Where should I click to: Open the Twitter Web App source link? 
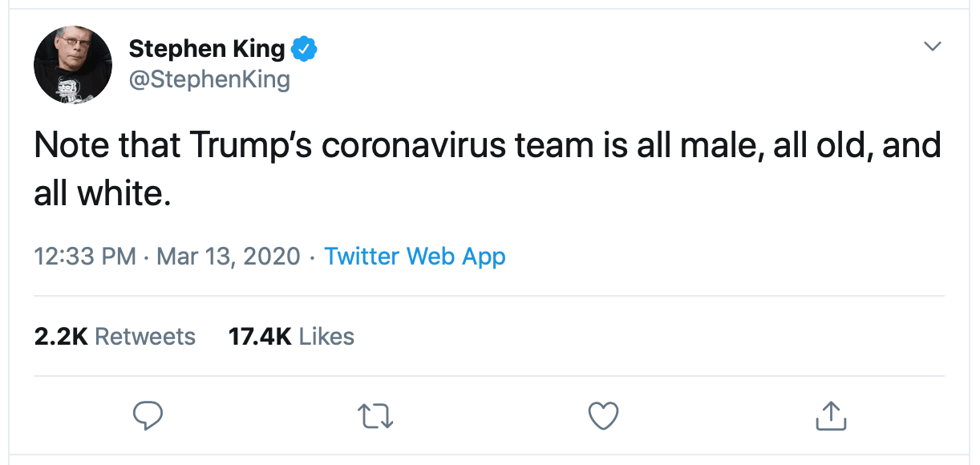tap(415, 257)
